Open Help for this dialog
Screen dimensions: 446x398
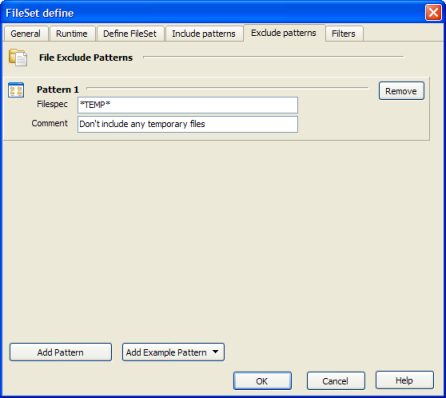(405, 380)
